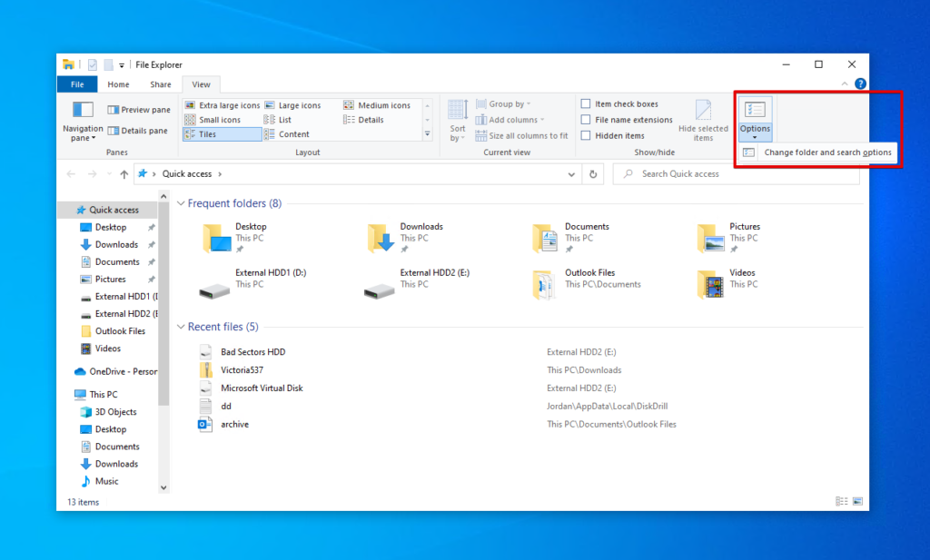Open File Explorer Help

[x=860, y=84]
